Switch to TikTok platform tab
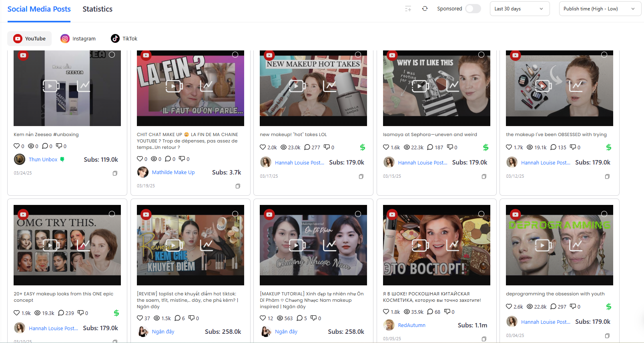 pos(124,39)
